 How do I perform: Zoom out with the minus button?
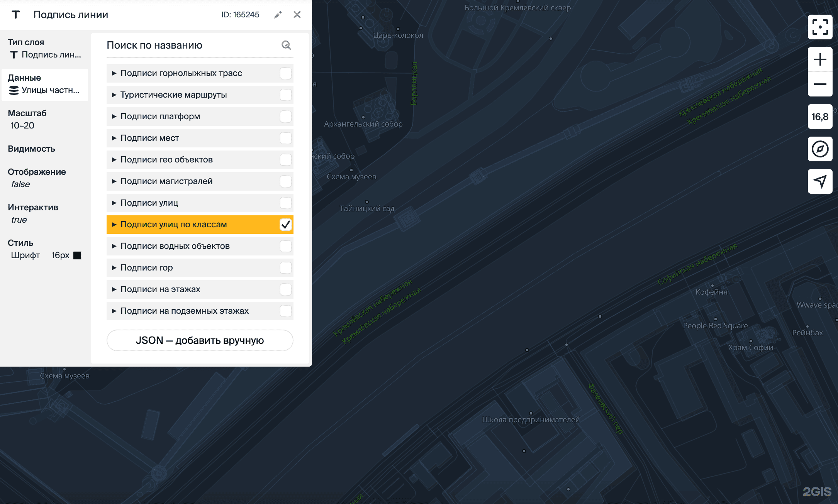coord(820,84)
